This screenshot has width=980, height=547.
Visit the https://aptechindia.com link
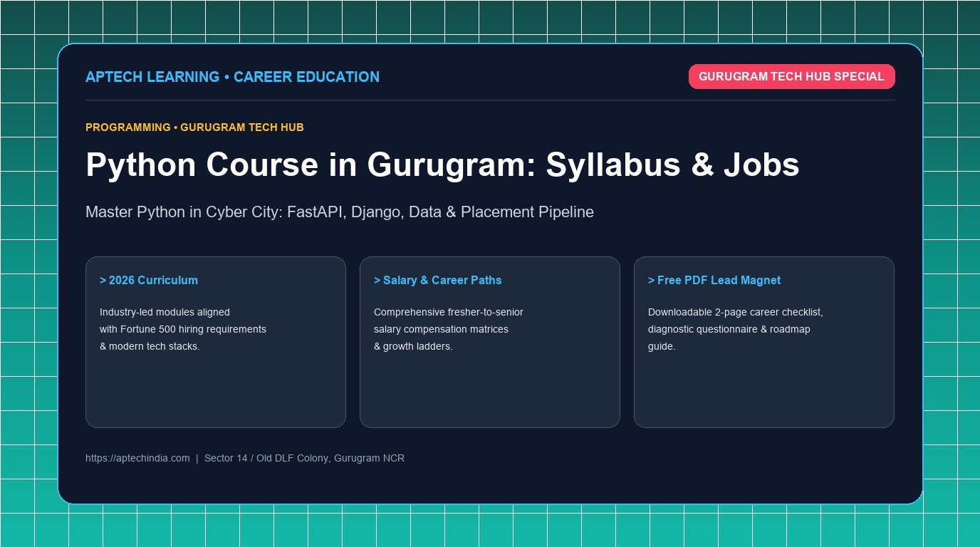(x=137, y=459)
